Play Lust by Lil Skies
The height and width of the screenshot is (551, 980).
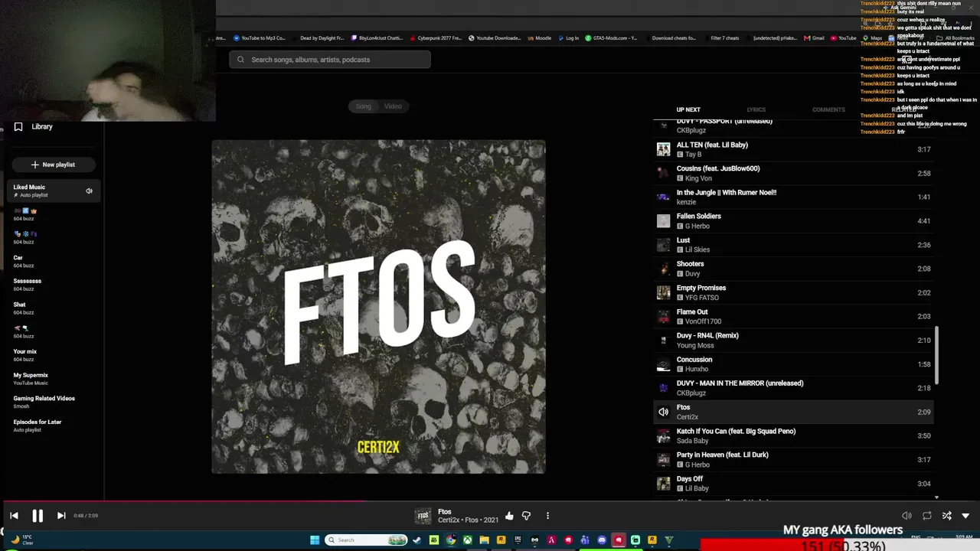(x=794, y=245)
